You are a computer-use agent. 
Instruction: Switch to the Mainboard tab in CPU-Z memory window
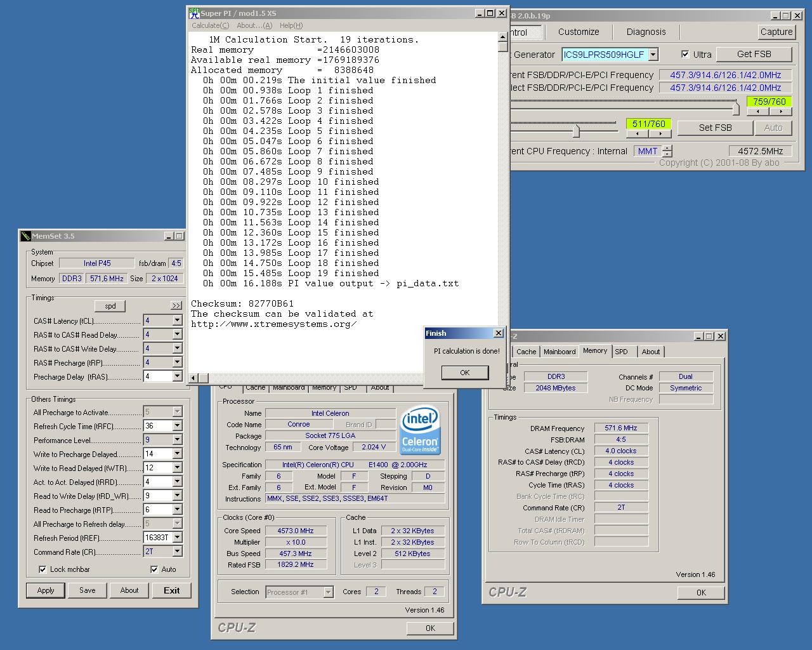[560, 352]
